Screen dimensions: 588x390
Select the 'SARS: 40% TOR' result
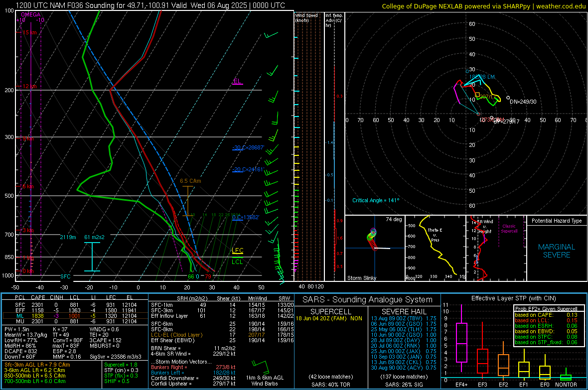(x=330, y=385)
